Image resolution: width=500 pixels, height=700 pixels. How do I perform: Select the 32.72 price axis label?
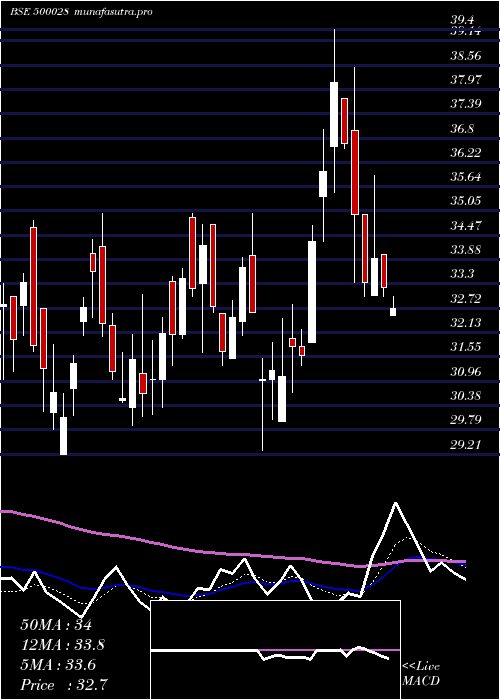coord(465,298)
